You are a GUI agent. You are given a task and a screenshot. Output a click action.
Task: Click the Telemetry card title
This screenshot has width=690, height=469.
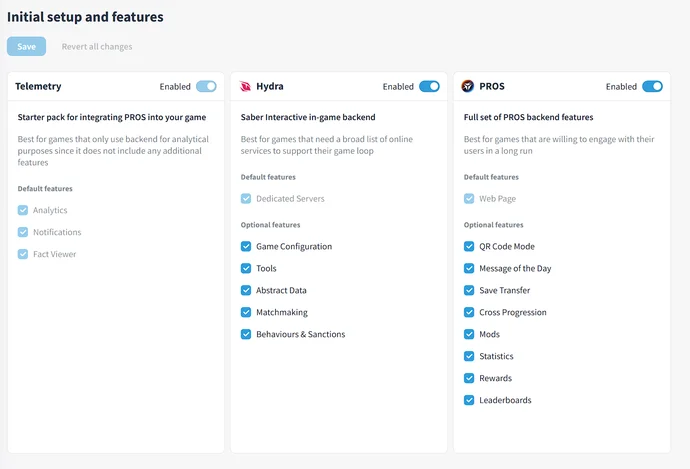pos(38,86)
